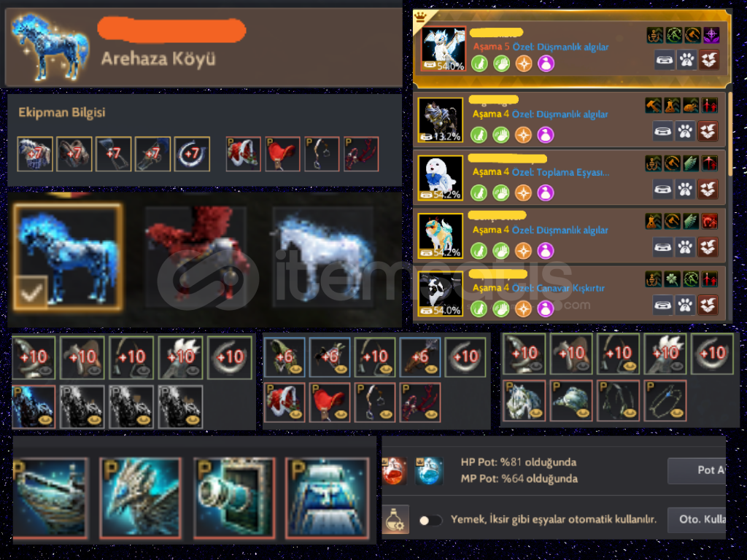Select the Aşama 5 pet entry
This screenshot has width=747, height=560.
[571, 49]
